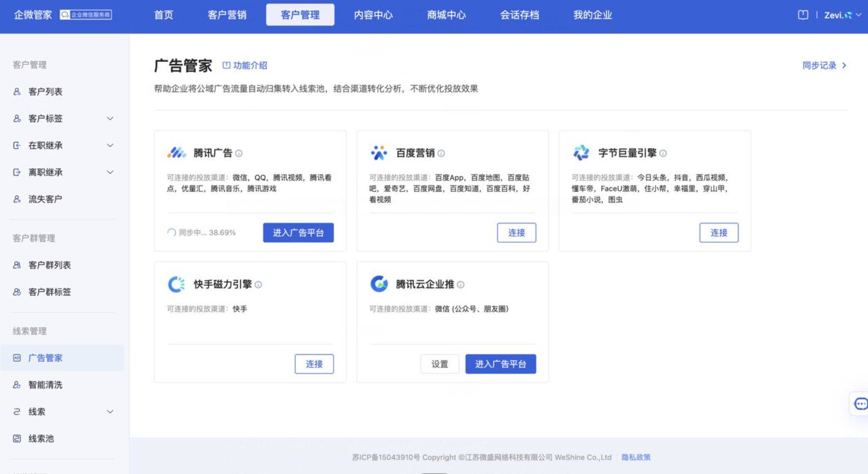Open the help book icon in header
The width and height of the screenshot is (868, 474).
click(x=803, y=15)
